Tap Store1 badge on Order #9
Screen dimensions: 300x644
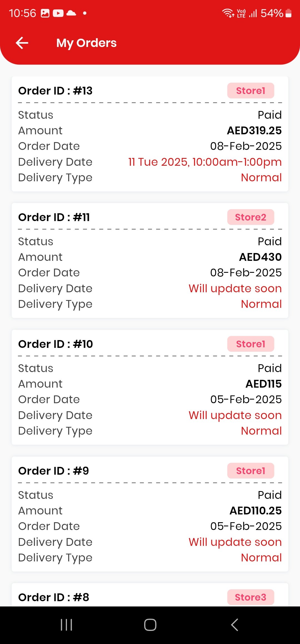point(251,471)
